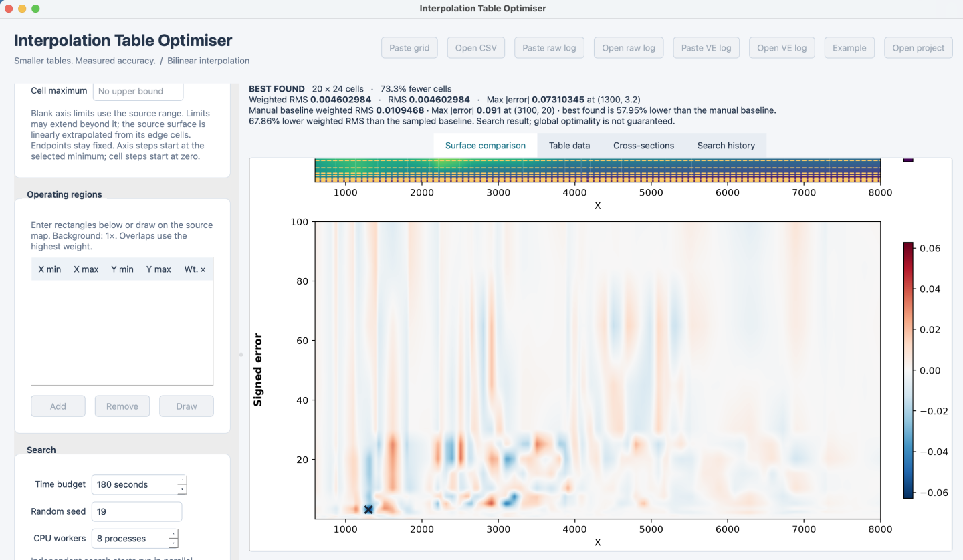Click the manual baseline RMS value 0.0109468

(x=400, y=110)
